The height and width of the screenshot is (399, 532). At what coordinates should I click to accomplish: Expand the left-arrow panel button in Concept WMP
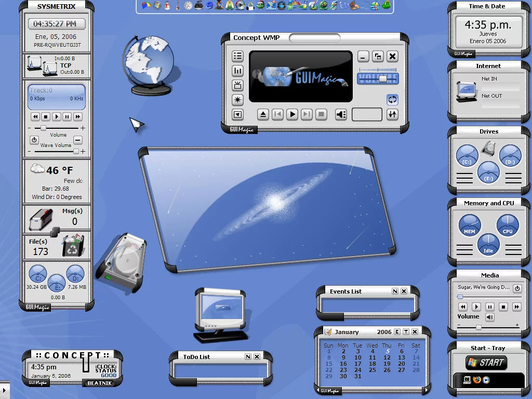pos(237,115)
